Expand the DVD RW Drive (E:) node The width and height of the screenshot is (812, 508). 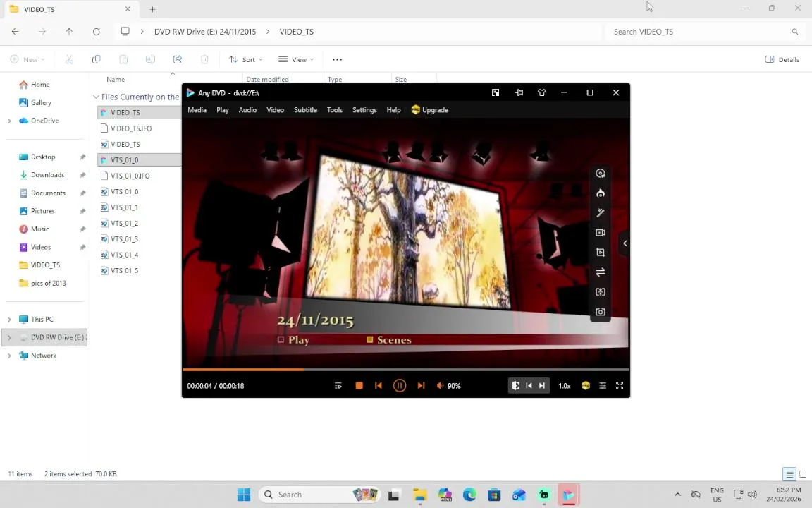pyautogui.click(x=9, y=337)
